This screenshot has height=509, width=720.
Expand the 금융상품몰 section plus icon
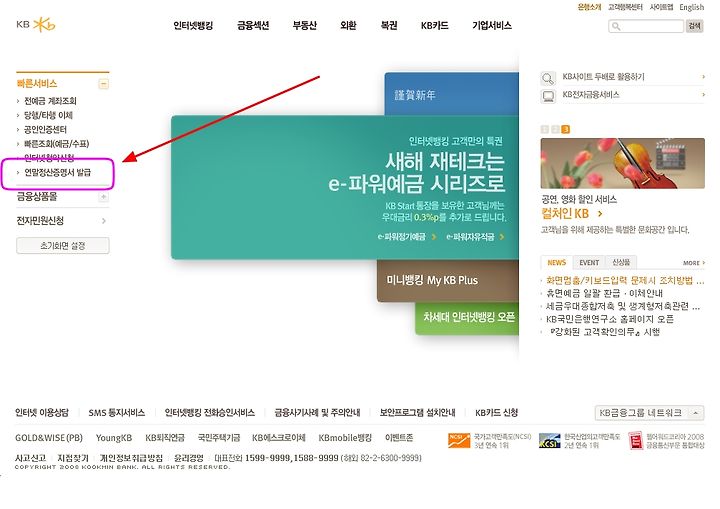click(x=104, y=197)
